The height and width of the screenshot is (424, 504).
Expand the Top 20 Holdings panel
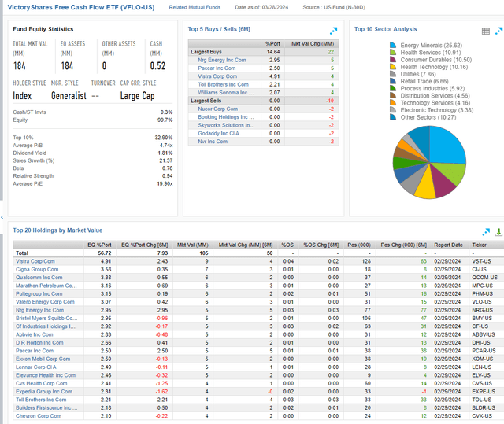486,232
